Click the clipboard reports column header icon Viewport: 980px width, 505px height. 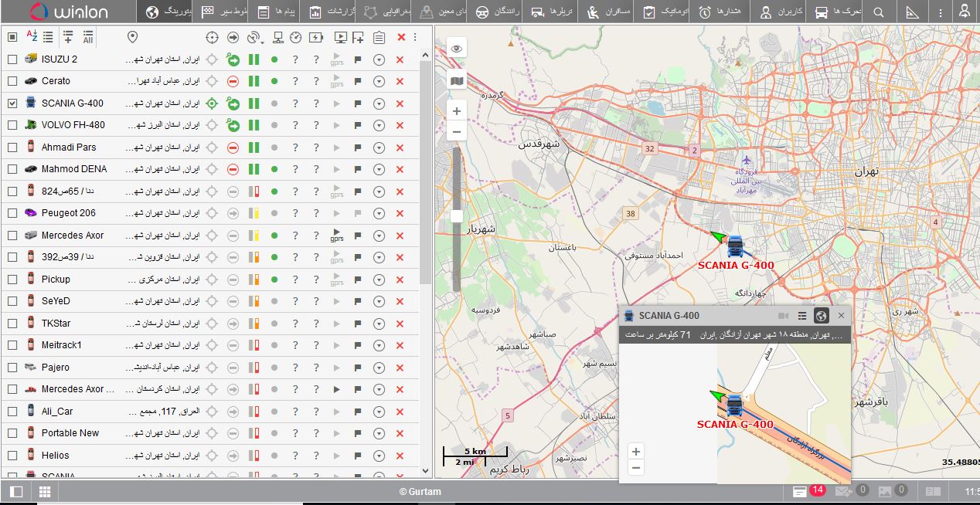click(x=379, y=37)
